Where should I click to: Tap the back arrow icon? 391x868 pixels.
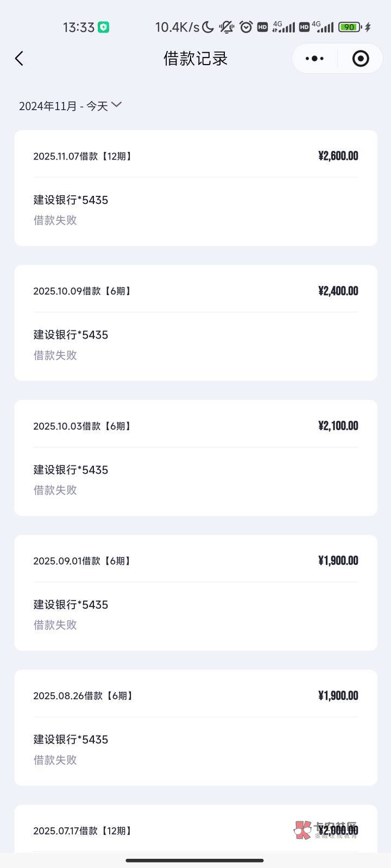(20, 59)
